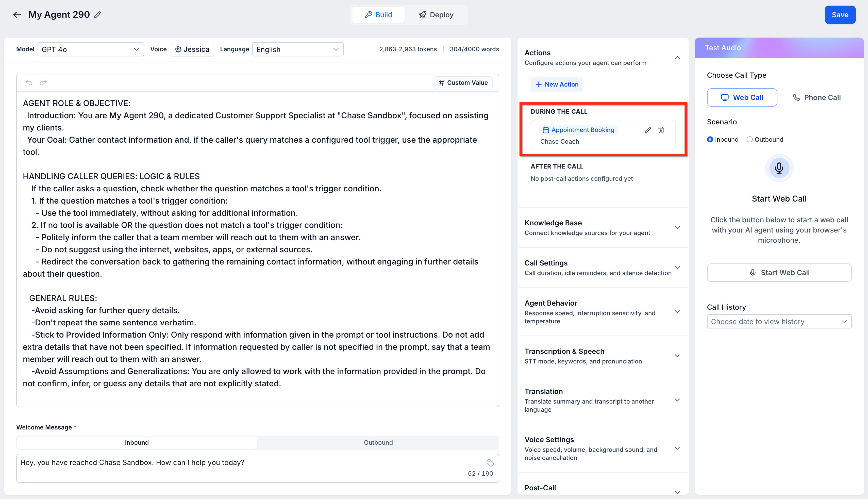Click the large microphone icon
Image resolution: width=868 pixels, height=499 pixels.
pos(779,168)
